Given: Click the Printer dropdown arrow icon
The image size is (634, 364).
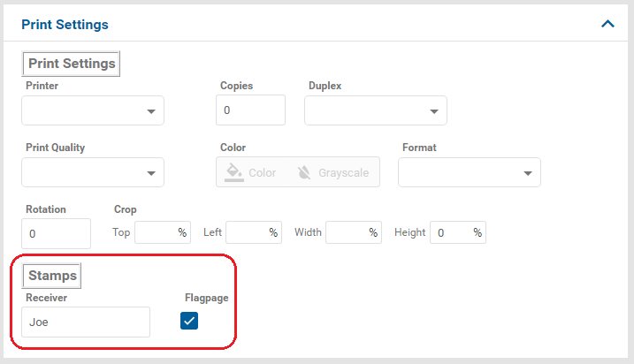Looking at the screenshot, I should [151, 111].
